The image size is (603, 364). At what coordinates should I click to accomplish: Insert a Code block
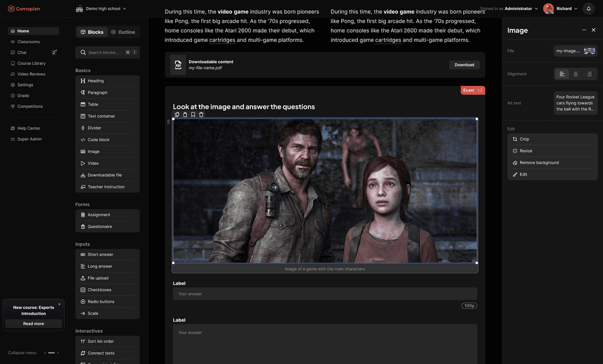tap(108, 140)
